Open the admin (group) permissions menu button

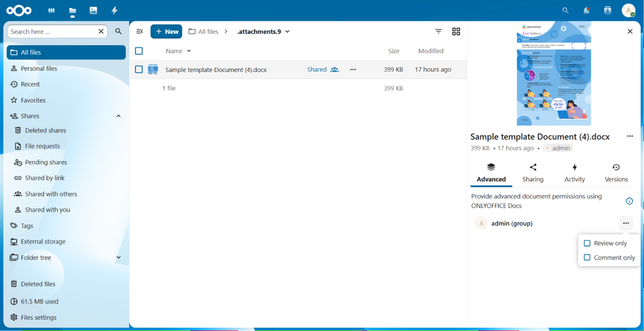click(626, 223)
